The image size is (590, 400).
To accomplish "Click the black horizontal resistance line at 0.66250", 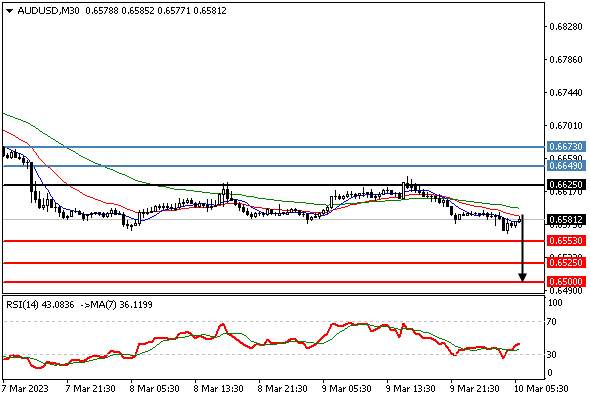I will pos(274,185).
